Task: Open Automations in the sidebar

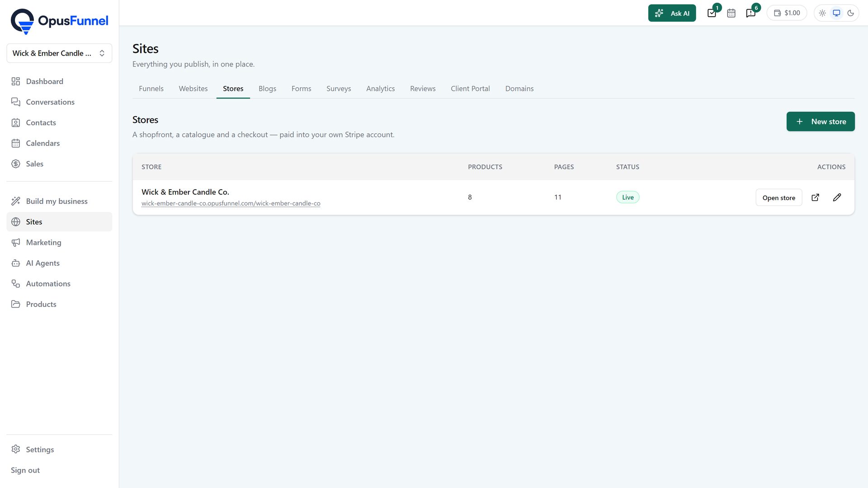Action: (59, 284)
